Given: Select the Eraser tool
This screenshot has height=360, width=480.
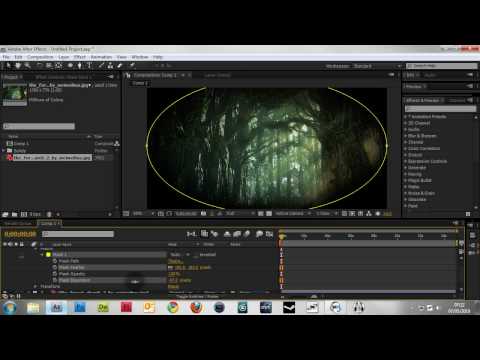Looking at the screenshot, I should [120, 66].
